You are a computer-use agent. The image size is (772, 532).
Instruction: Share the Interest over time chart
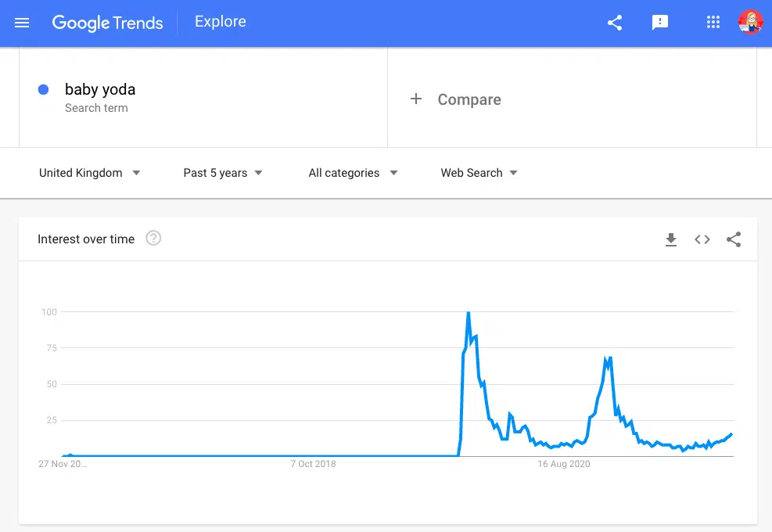734,240
